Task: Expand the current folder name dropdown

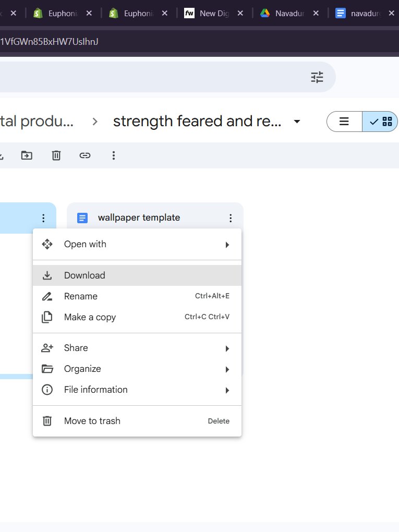Action: coord(297,122)
